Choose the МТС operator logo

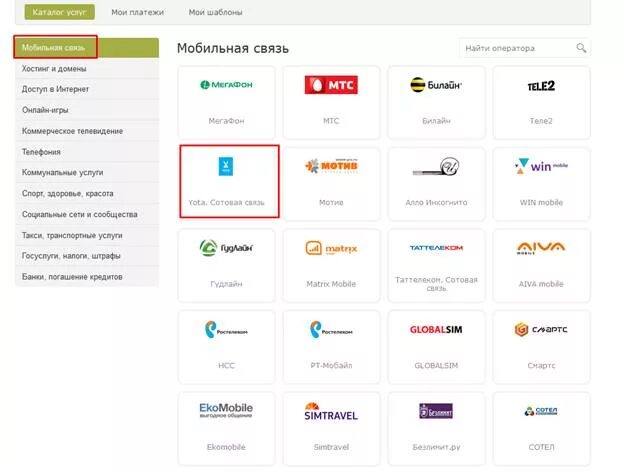point(331,85)
